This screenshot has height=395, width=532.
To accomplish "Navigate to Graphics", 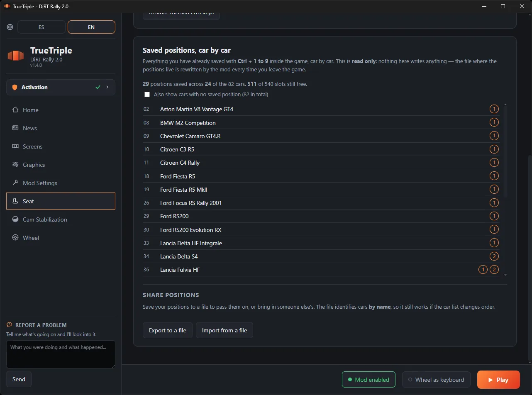I will 61,165.
